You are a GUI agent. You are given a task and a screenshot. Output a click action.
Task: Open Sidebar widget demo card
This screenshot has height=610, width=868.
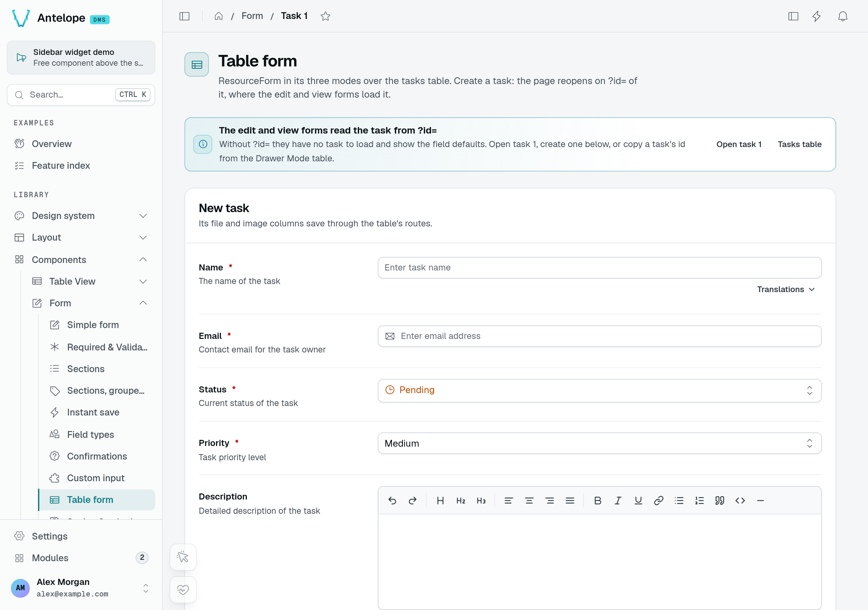(x=81, y=58)
